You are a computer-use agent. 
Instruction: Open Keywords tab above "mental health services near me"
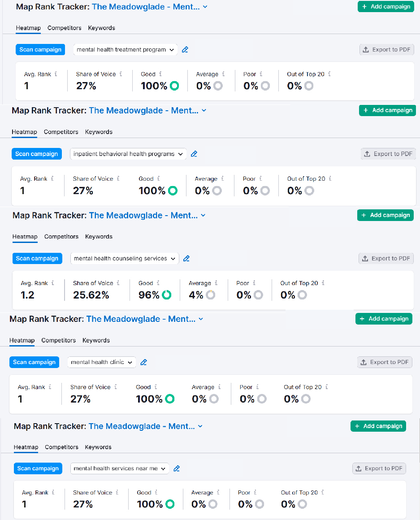(98, 447)
